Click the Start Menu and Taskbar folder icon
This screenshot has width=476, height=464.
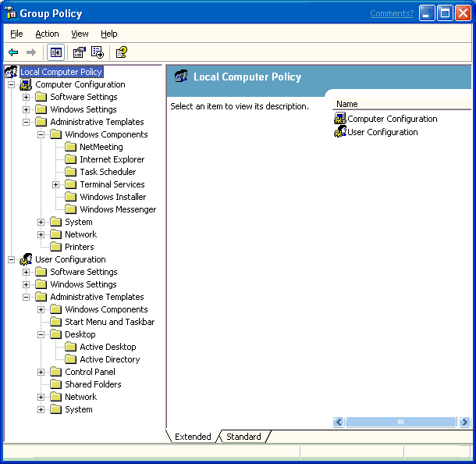55,322
